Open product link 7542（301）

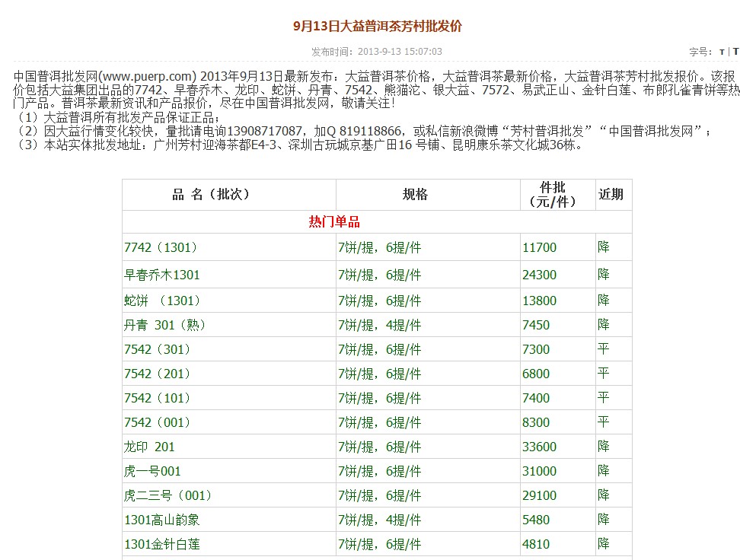click(157, 349)
